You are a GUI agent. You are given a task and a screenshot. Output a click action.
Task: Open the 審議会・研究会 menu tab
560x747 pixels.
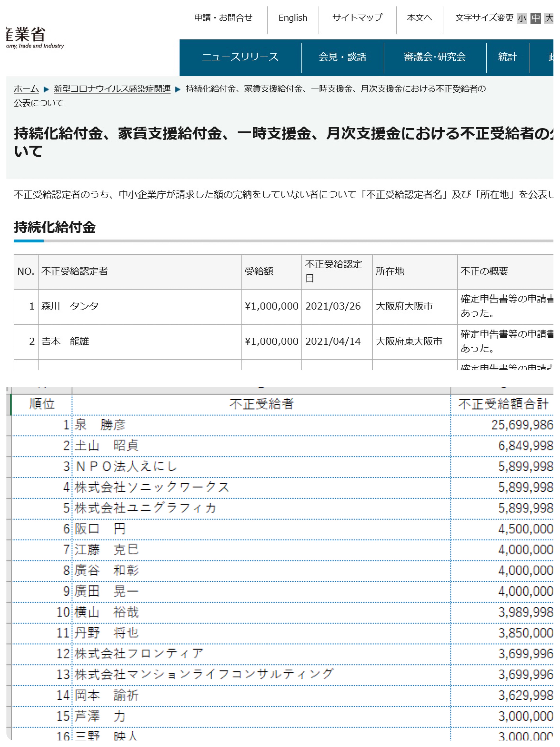pos(435,57)
